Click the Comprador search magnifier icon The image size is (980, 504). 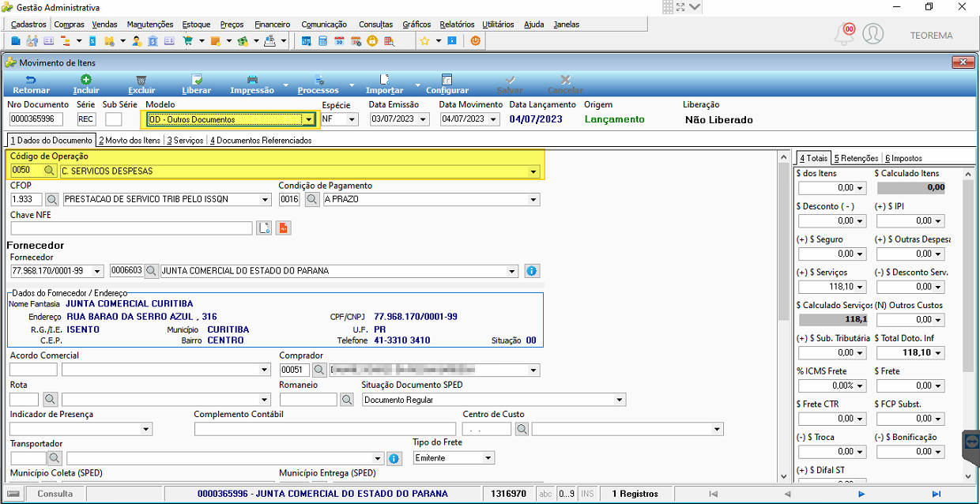319,370
